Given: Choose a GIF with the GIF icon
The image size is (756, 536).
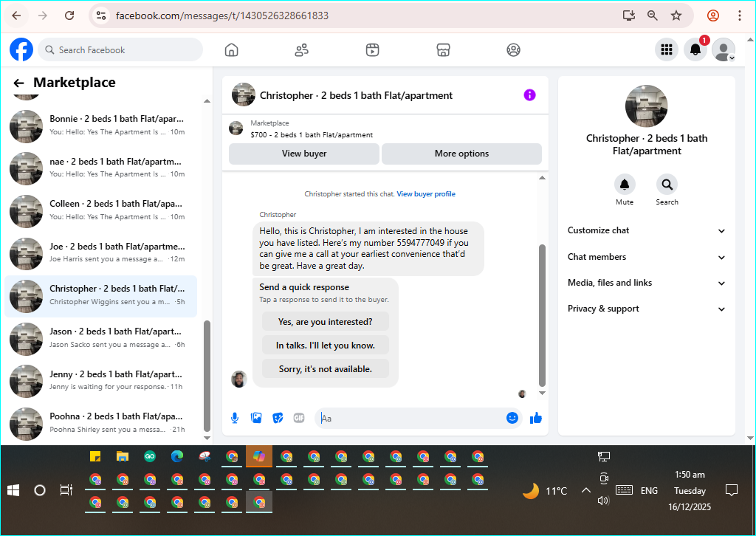Looking at the screenshot, I should pyautogui.click(x=299, y=418).
